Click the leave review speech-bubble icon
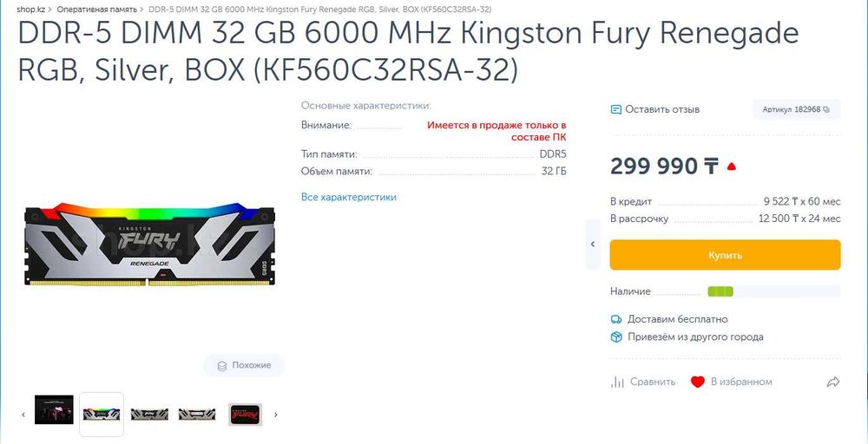This screenshot has width=868, height=444. coord(616,110)
